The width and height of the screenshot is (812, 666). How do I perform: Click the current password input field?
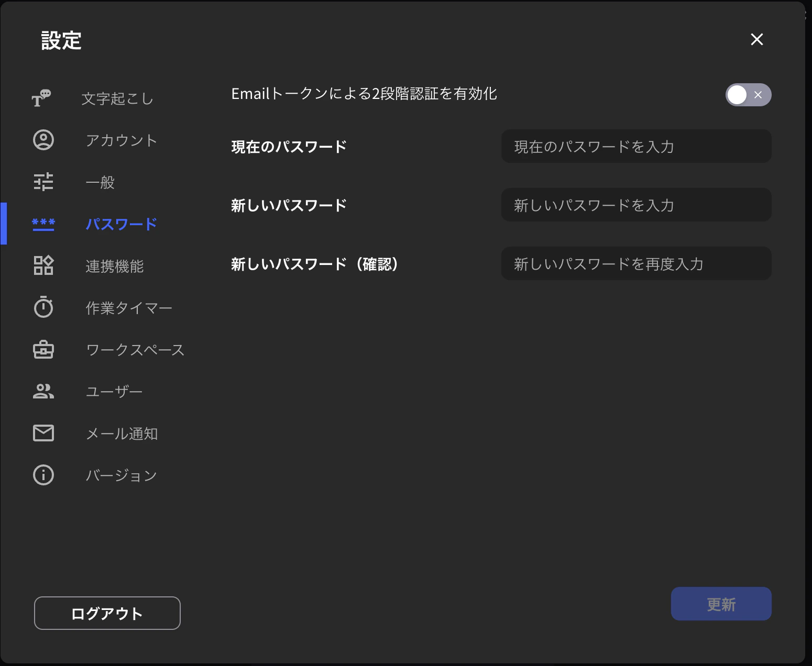click(x=636, y=147)
